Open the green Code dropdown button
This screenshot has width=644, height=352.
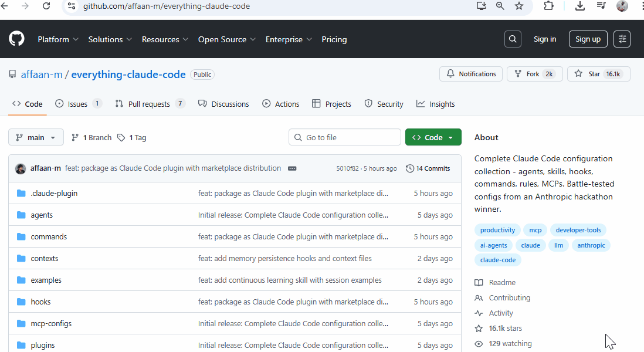pos(433,137)
